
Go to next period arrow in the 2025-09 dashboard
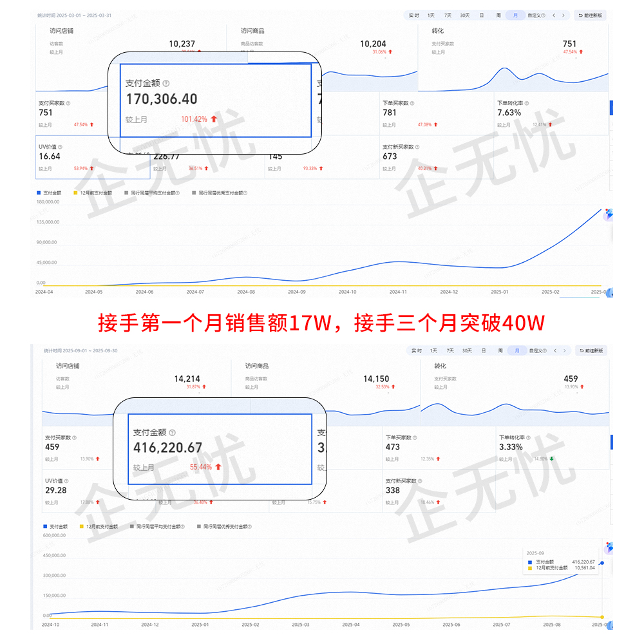(x=563, y=351)
